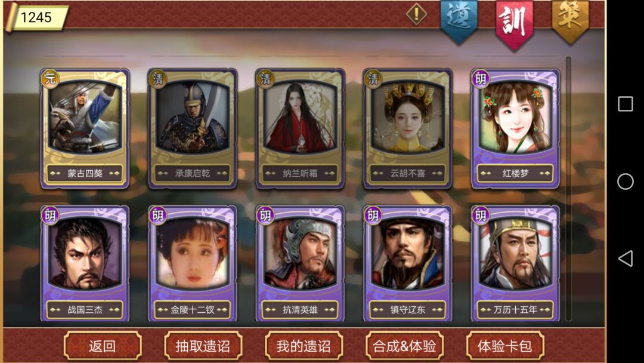Screen dimensions: 644x363
Task: Tap the Android home circle icon
Action: 625,181
